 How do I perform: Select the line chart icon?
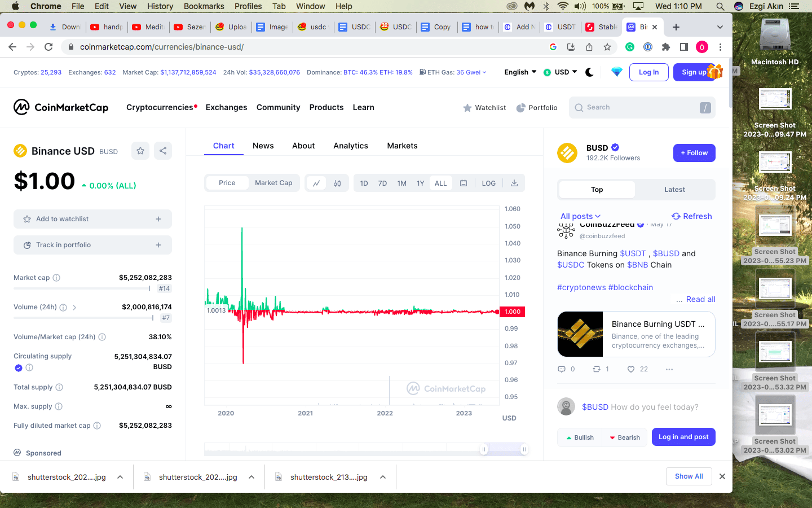tap(316, 183)
